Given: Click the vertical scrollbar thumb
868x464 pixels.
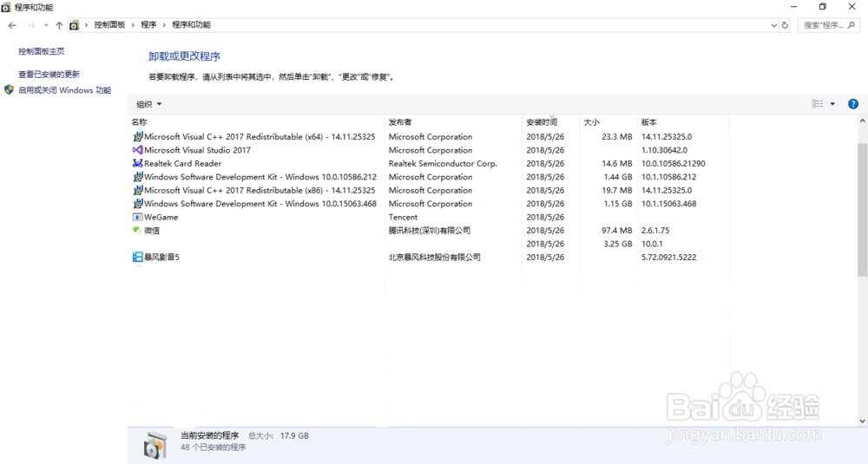Looking at the screenshot, I should point(863,210).
